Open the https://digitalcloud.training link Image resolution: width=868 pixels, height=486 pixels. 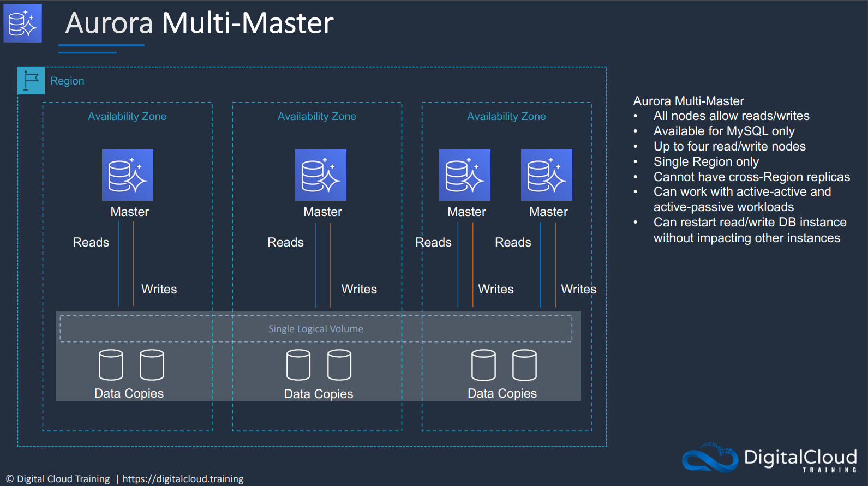click(x=183, y=479)
